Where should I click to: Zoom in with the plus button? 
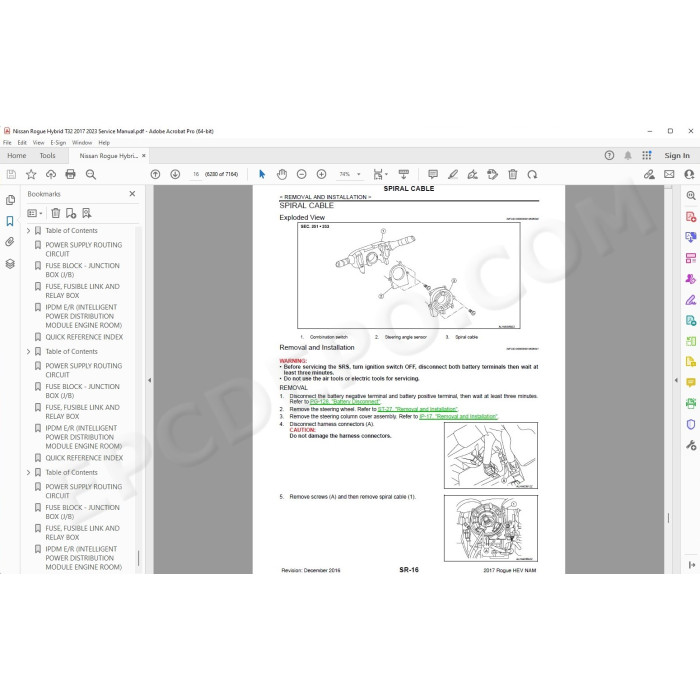click(321, 174)
